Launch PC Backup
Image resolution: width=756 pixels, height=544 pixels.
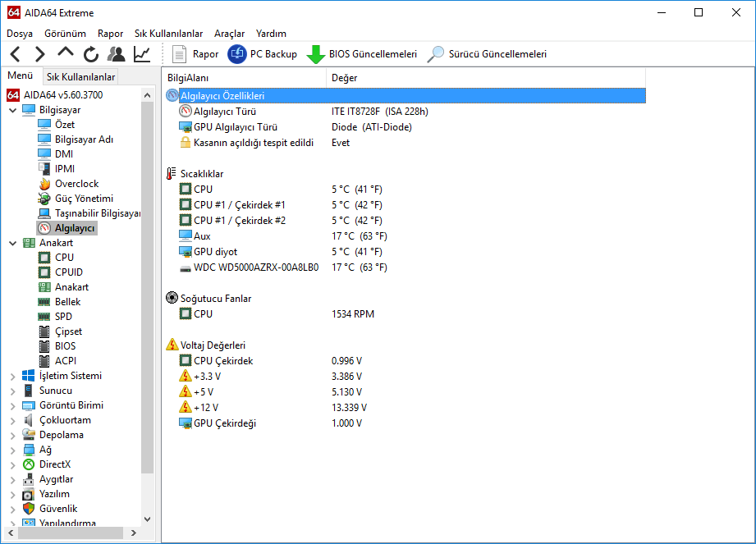[263, 54]
